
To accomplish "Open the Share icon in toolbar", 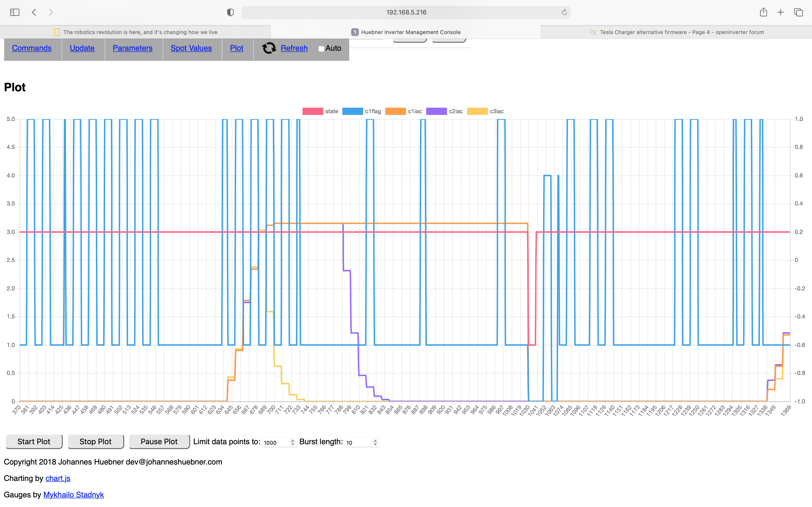I will coord(763,12).
